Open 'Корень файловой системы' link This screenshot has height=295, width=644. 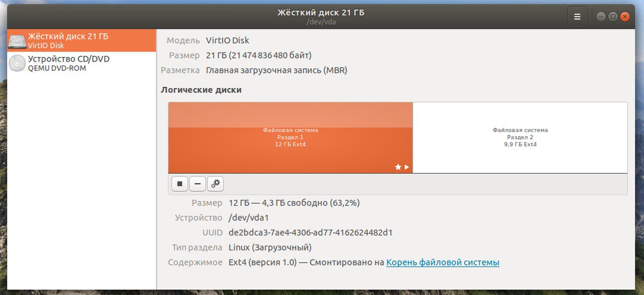[443, 262]
